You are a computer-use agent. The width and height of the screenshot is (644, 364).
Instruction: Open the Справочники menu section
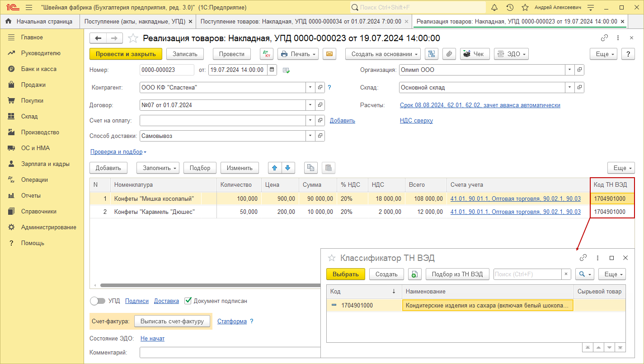coord(38,211)
